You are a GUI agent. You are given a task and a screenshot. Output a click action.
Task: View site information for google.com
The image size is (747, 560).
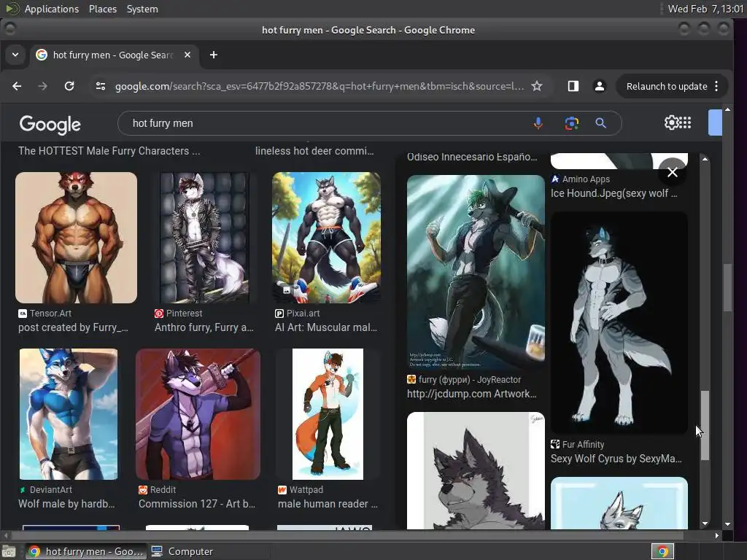101,86
